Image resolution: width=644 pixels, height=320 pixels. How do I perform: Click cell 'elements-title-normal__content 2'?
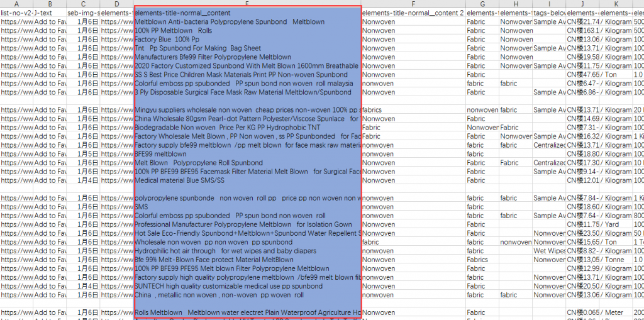click(x=414, y=13)
